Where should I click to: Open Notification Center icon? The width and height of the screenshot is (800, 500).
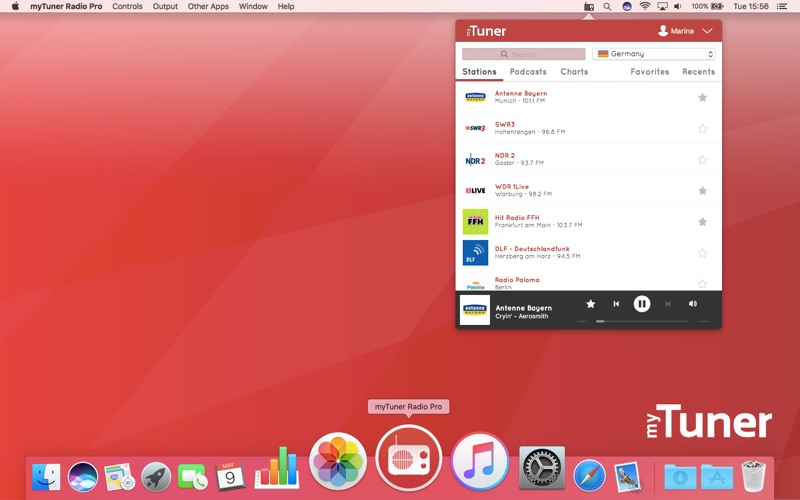tap(782, 7)
